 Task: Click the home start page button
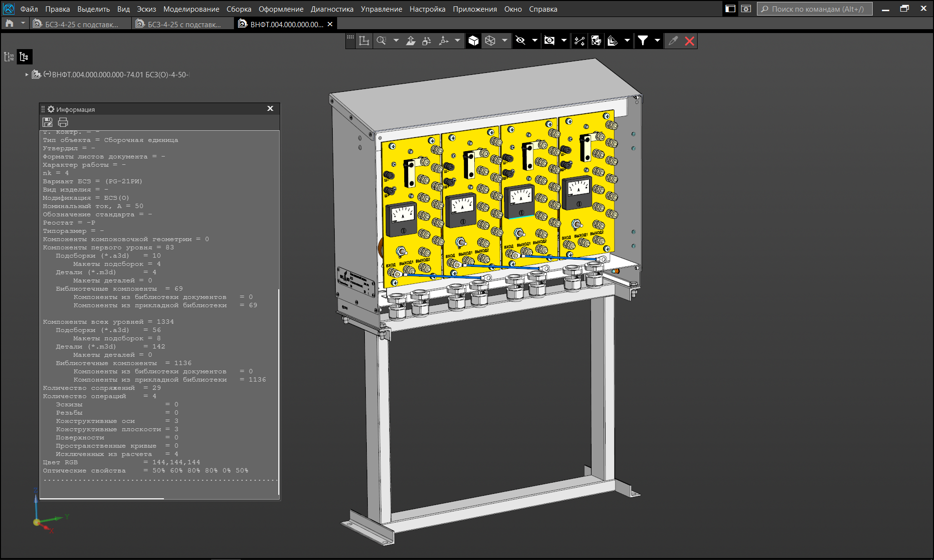click(x=9, y=23)
